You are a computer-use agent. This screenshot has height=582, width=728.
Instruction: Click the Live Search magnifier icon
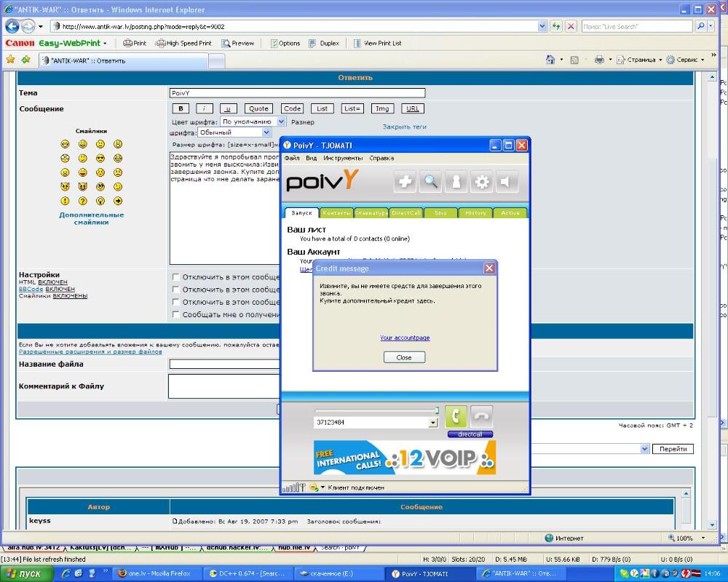point(700,26)
